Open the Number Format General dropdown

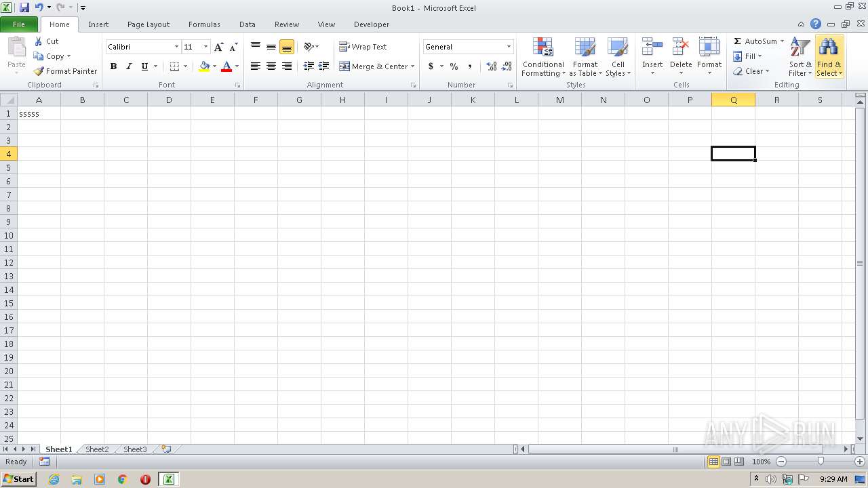coord(509,47)
